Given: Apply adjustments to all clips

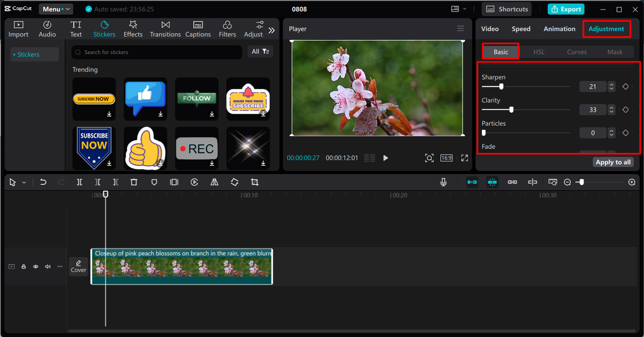Looking at the screenshot, I should coord(613,162).
